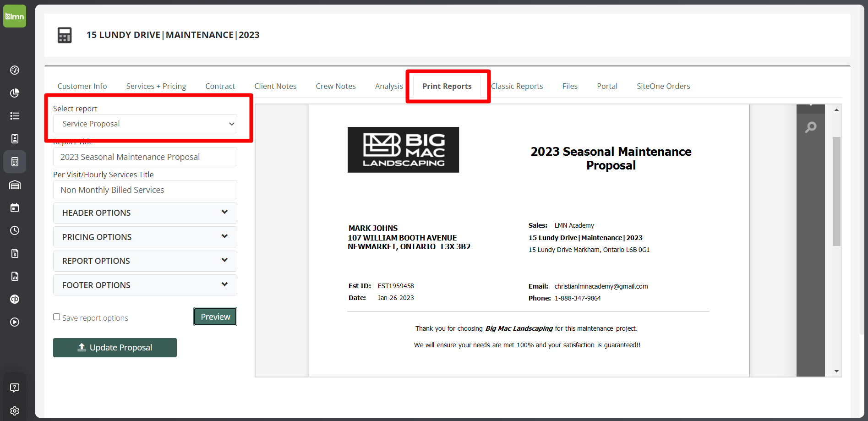Expand REPORT OPTIONS section
Viewport: 868px width, 421px height.
pyautogui.click(x=145, y=261)
